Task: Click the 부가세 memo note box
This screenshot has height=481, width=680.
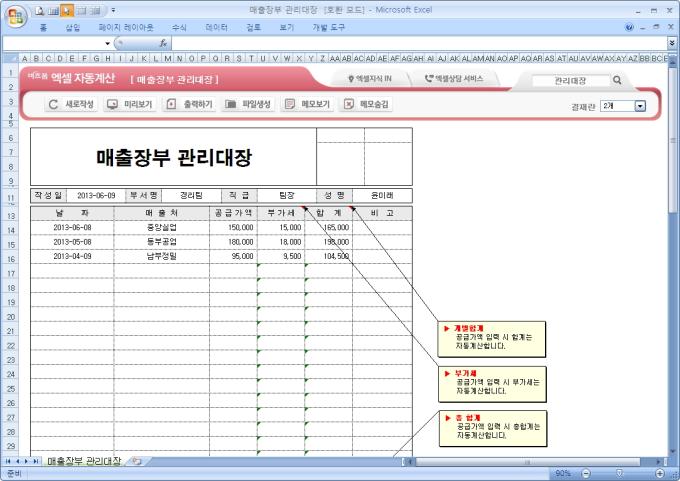Action: tap(492, 384)
